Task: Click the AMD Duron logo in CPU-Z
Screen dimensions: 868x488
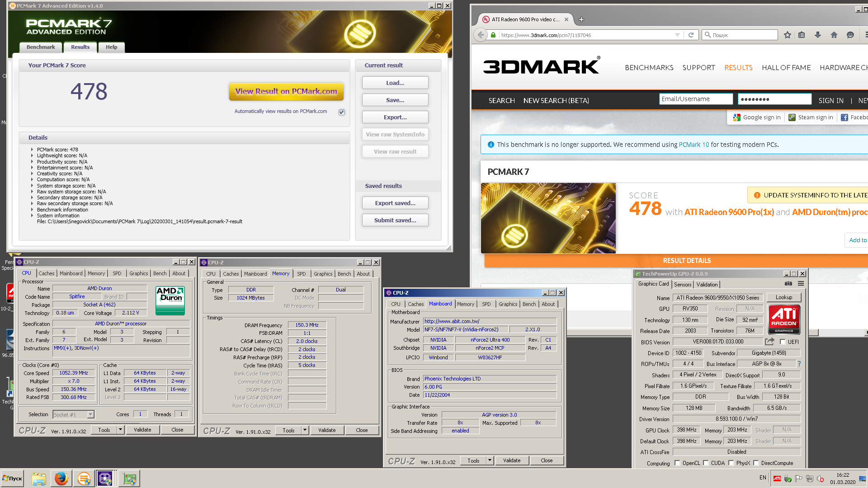Action: [x=170, y=300]
